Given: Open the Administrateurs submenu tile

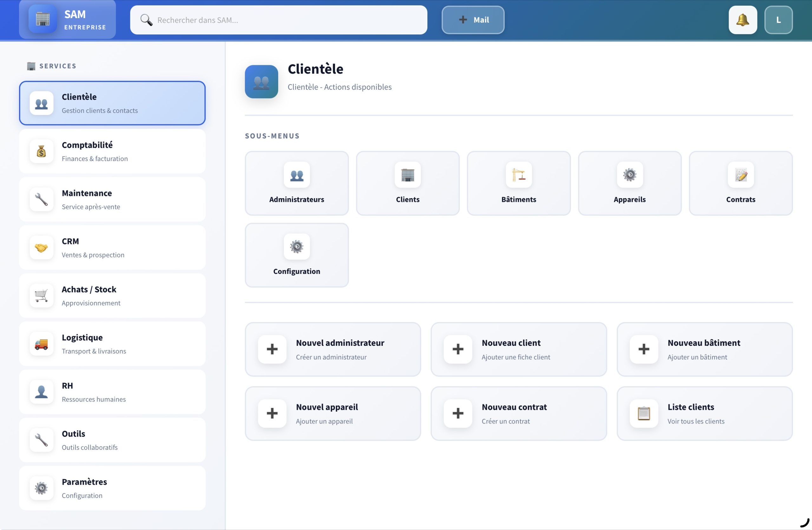Looking at the screenshot, I should (297, 183).
